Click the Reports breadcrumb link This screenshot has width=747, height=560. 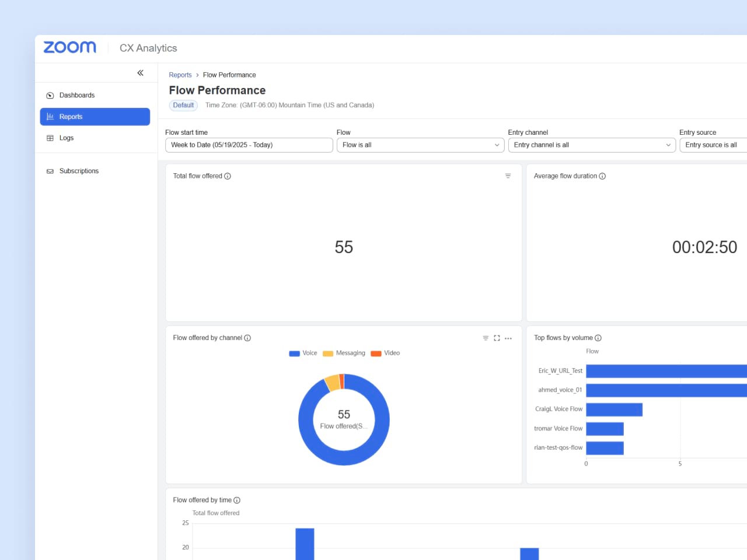pos(180,75)
